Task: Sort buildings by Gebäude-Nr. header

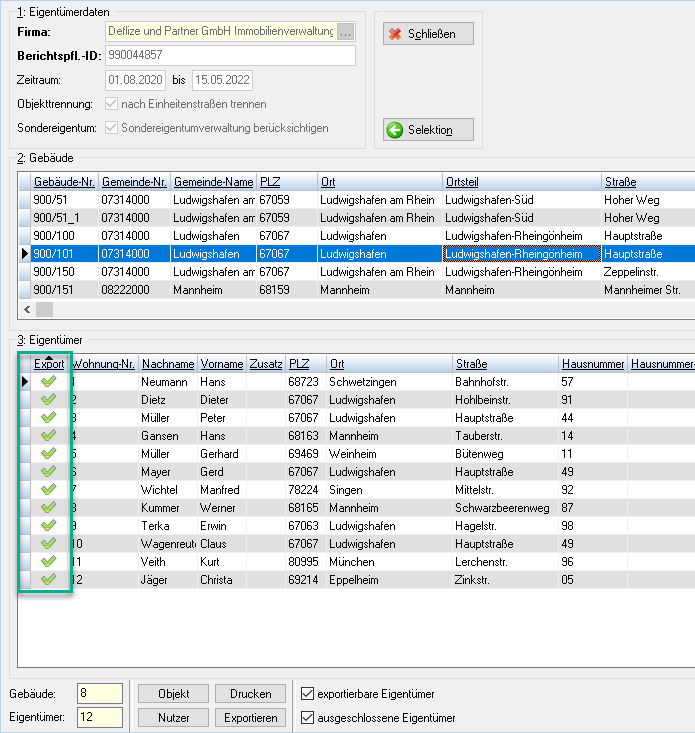Action: 64,182
